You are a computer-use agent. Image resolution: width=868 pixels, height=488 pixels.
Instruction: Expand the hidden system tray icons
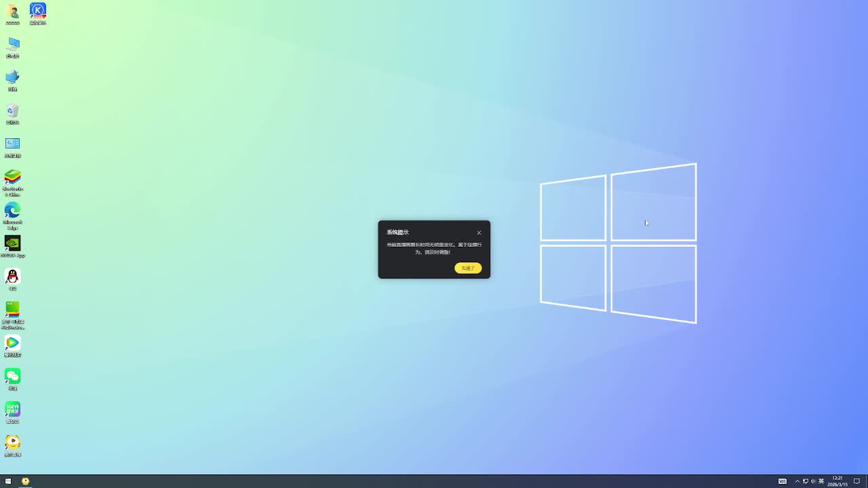pyautogui.click(x=797, y=481)
